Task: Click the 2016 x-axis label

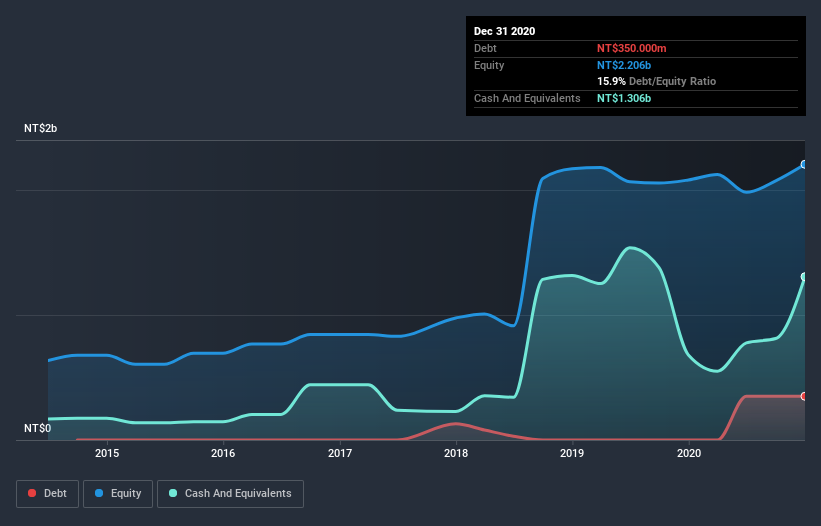Action: [x=223, y=453]
